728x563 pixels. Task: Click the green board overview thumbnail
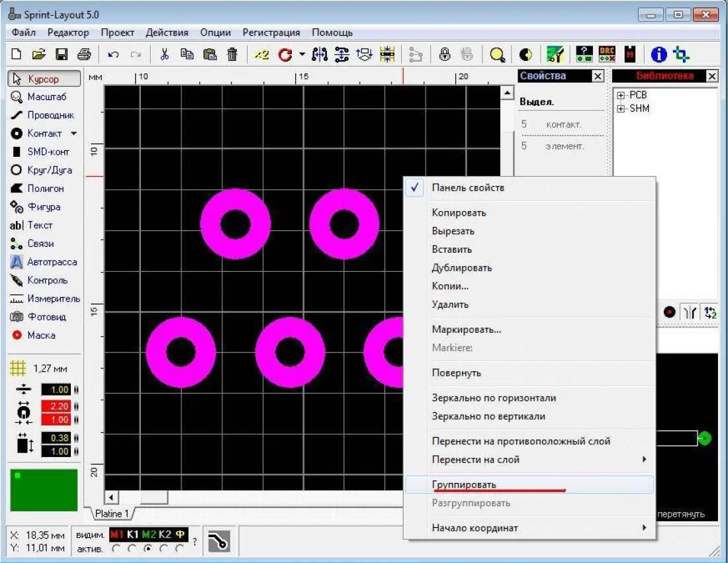(44, 490)
